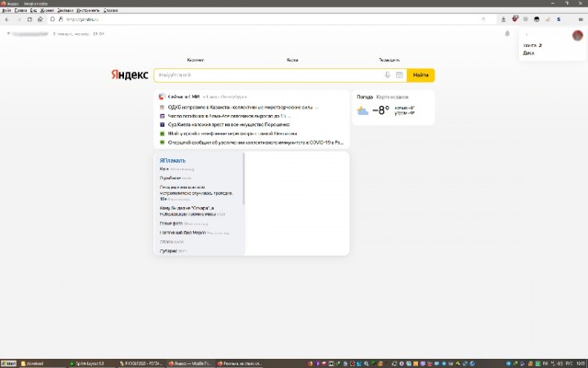Open the Закладки menu
The image size is (588, 368).
[65, 10]
